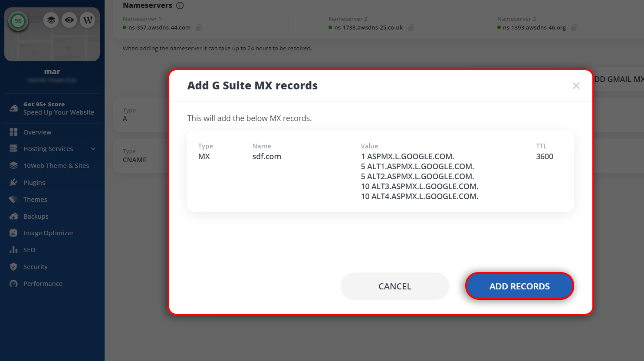Click ns-1393.awsdns-46.org text
This screenshot has height=361, width=644.
click(534, 28)
